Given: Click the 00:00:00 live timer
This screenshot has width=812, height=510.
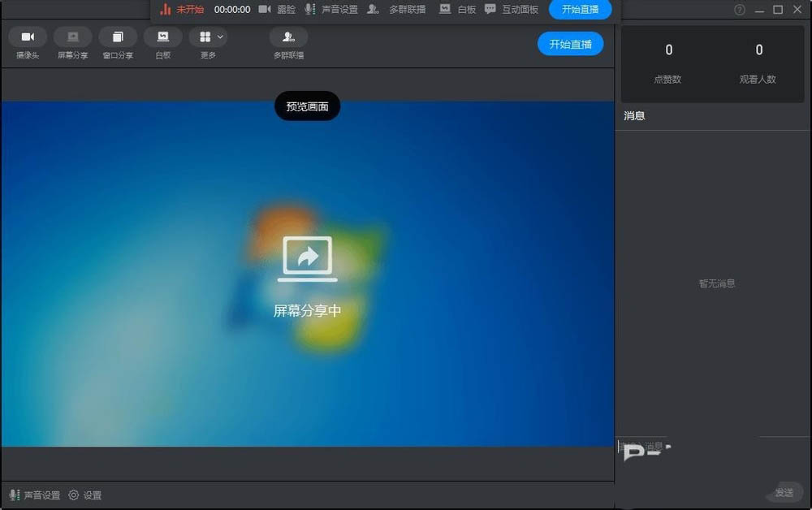Looking at the screenshot, I should pos(232,9).
